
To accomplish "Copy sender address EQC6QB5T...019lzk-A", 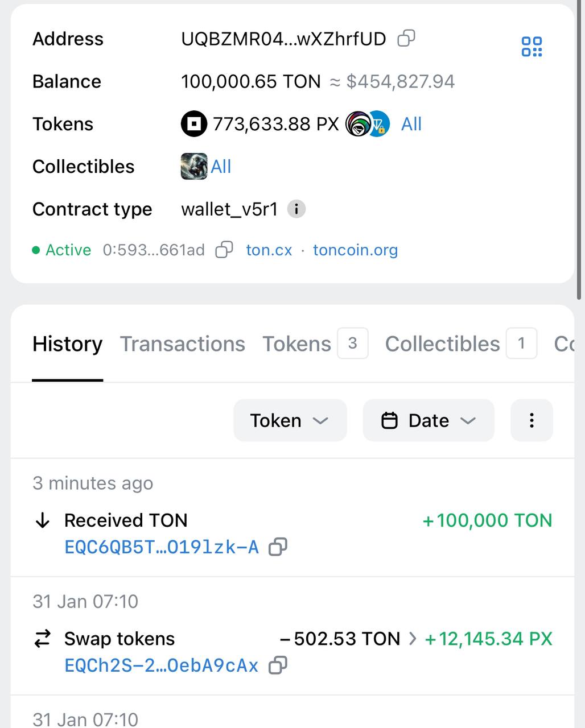I will click(x=278, y=547).
